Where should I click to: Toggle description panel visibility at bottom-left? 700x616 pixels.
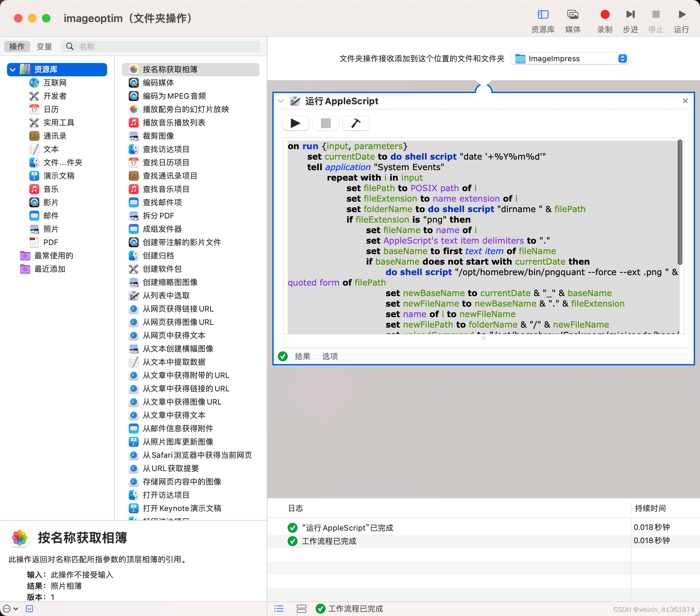[x=29, y=609]
